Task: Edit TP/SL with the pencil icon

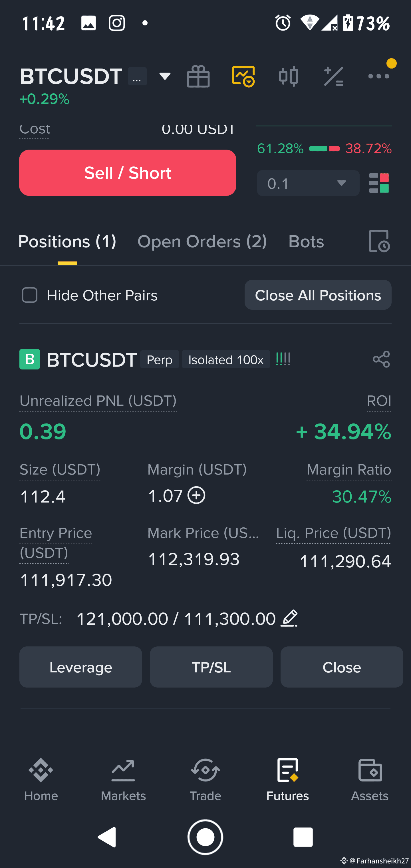Action: (x=289, y=618)
